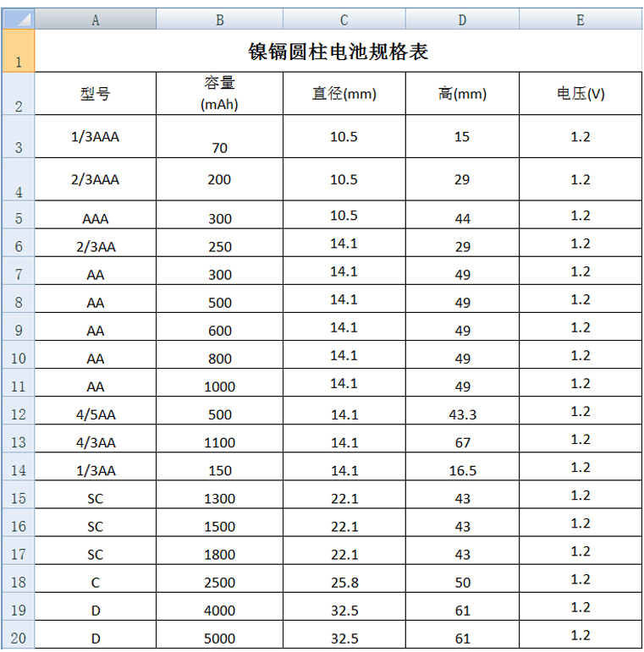Click the 高(mm) header cell

462,94
